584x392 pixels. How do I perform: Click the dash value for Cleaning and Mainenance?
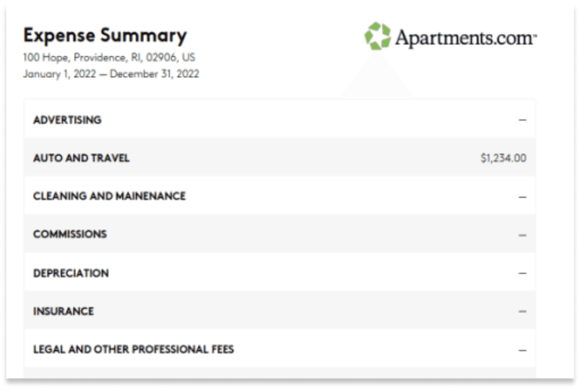[522, 197]
